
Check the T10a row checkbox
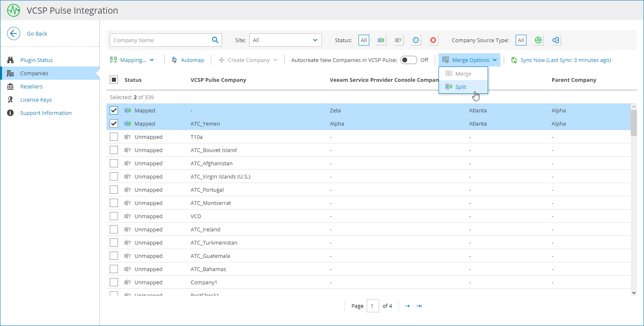pyautogui.click(x=114, y=137)
